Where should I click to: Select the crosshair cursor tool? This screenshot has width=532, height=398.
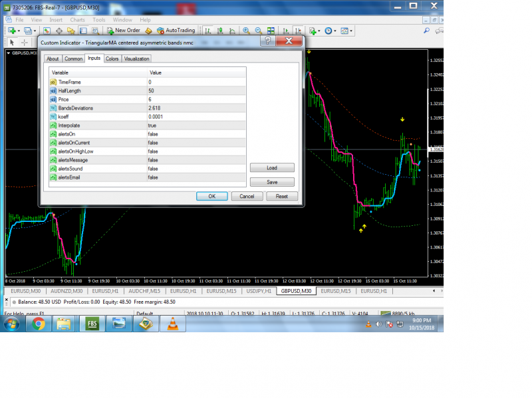click(25, 43)
